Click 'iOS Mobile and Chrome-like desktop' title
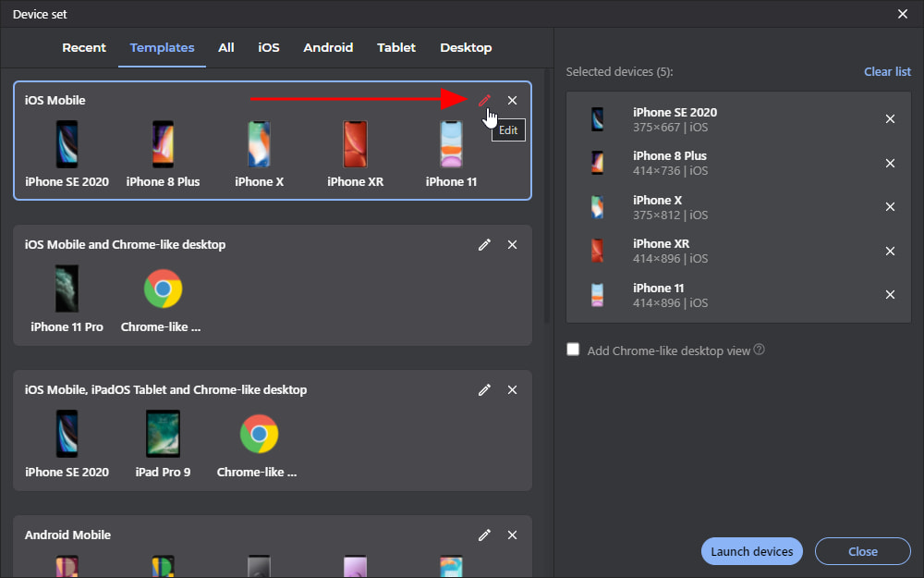This screenshot has height=578, width=924. point(125,245)
